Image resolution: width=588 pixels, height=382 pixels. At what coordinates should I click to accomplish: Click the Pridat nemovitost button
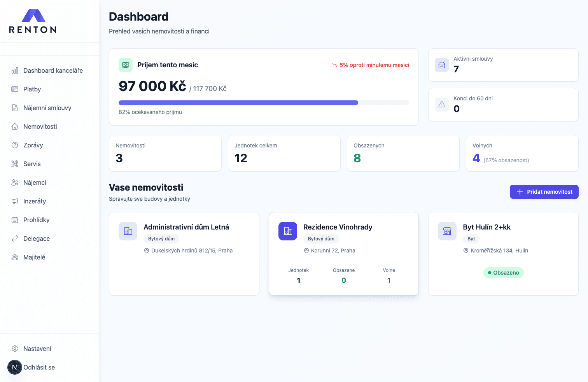click(x=544, y=191)
